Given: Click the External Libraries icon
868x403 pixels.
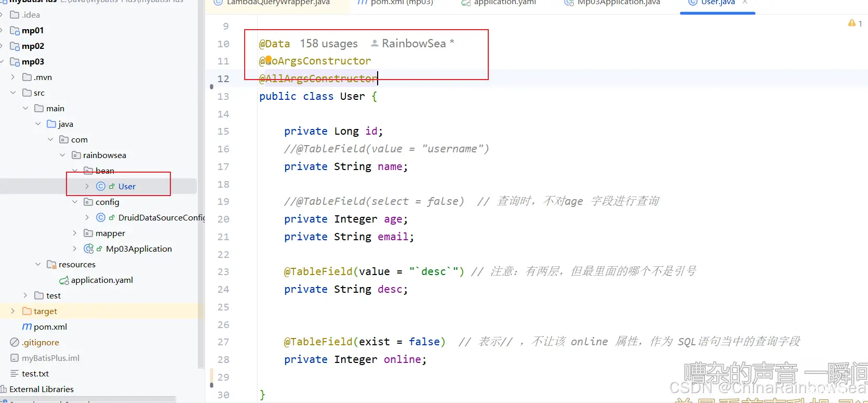Looking at the screenshot, I should [4, 389].
